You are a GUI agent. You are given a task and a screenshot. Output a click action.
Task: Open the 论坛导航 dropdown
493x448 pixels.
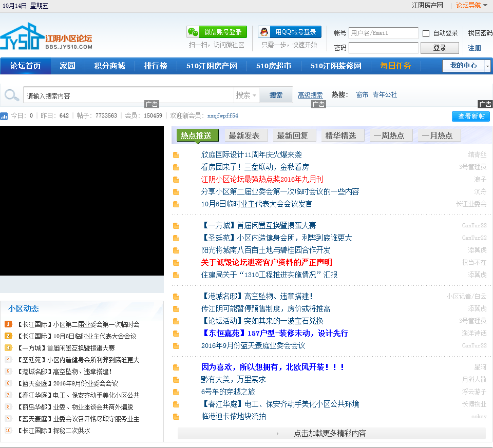471,5
